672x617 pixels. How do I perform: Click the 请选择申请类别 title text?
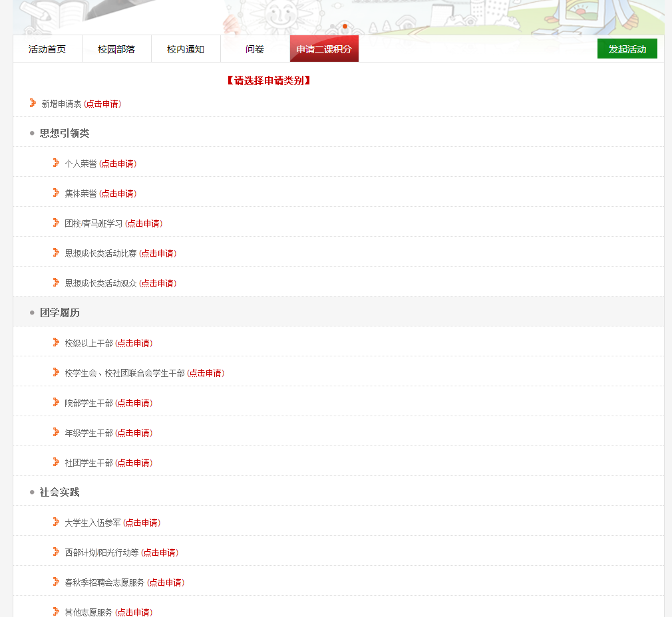point(269,80)
